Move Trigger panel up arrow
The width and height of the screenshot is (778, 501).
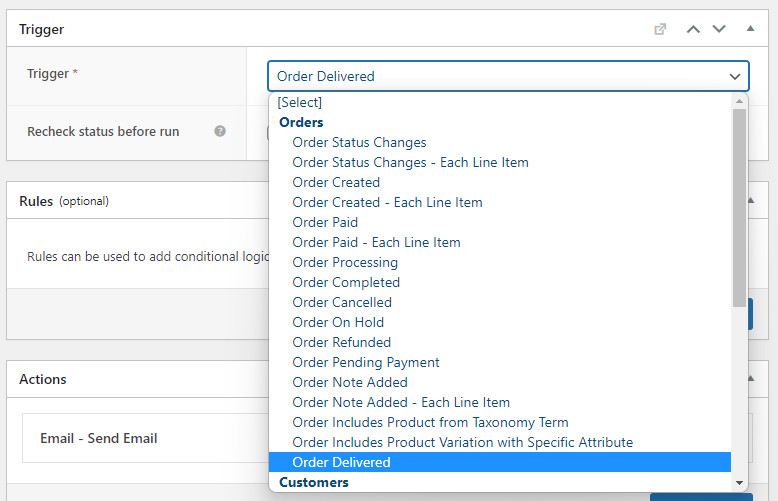[693, 29]
